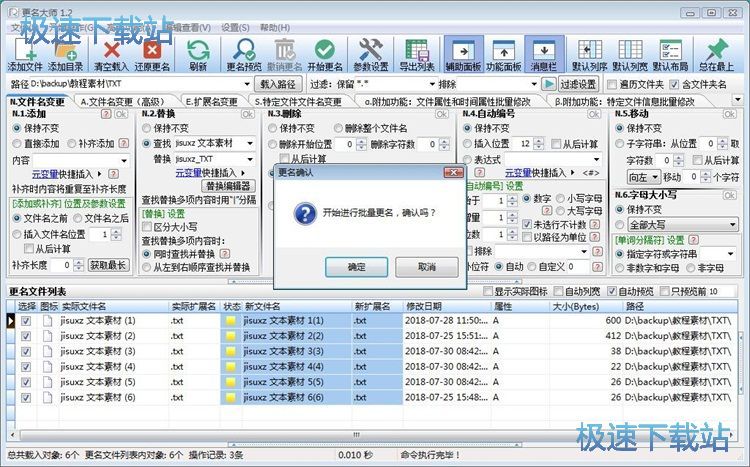Click the 总在最上 pin icon
This screenshot has height=467, width=750.
(x=717, y=54)
